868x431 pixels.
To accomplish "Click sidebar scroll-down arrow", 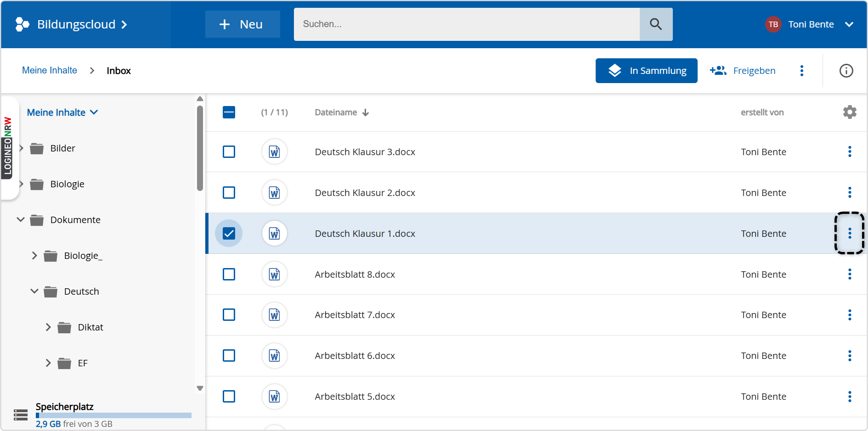I will [x=200, y=388].
